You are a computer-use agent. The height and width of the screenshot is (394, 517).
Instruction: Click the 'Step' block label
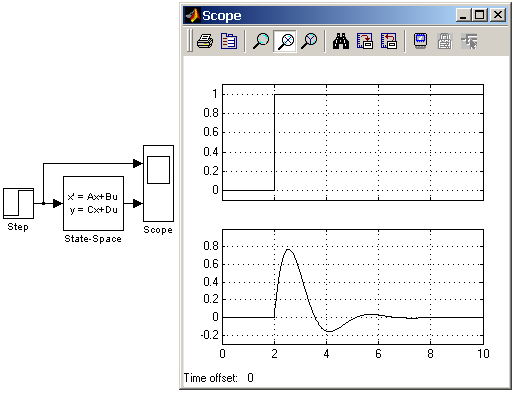18,227
